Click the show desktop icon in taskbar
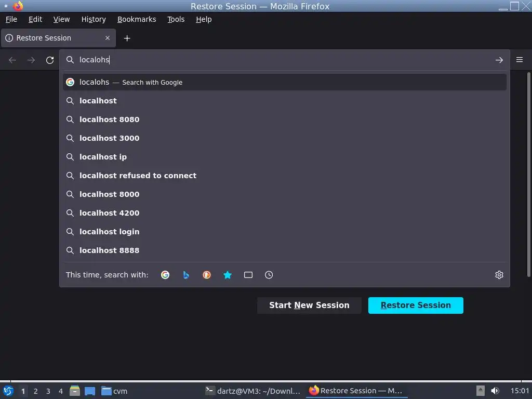The image size is (532, 399). coord(90,391)
